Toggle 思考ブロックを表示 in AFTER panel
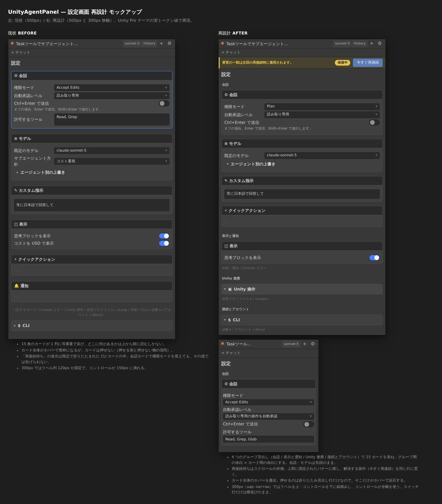 374,258
